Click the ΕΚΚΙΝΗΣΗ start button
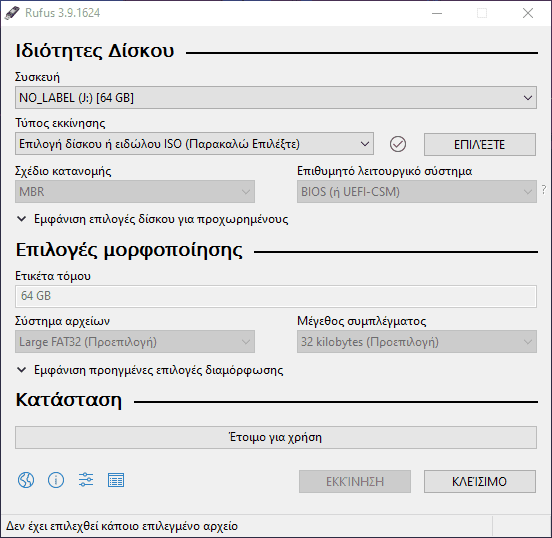The image size is (552, 538). click(355, 481)
